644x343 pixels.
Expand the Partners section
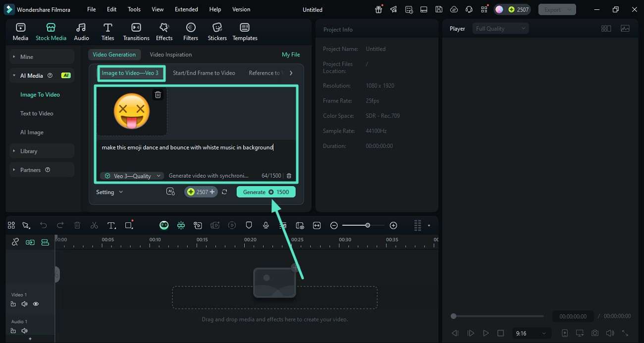pos(42,170)
